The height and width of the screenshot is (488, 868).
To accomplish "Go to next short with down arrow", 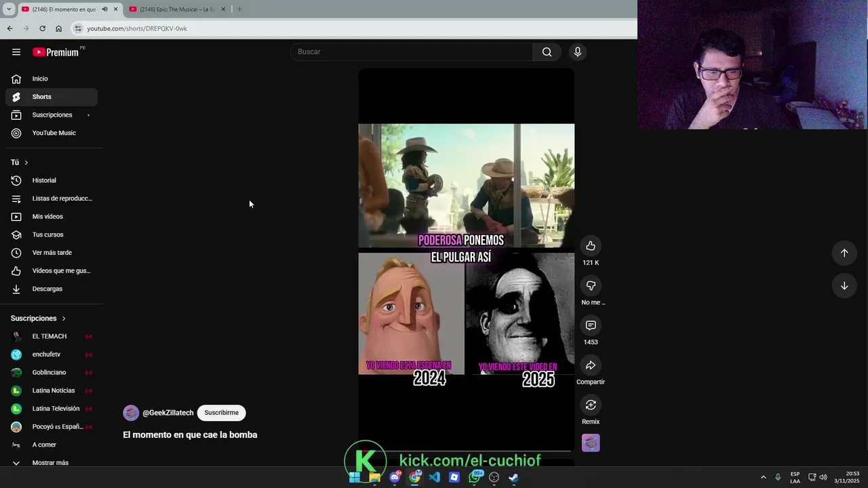I will pos(844,286).
